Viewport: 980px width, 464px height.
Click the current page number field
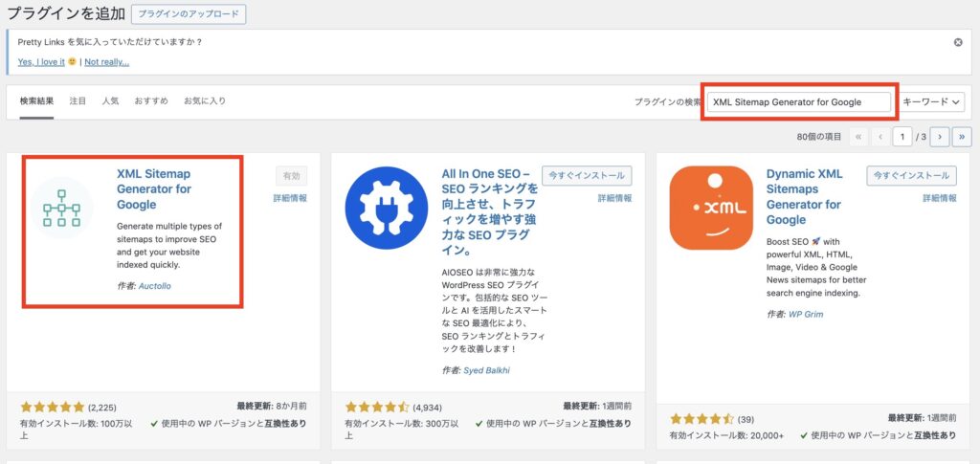(902, 137)
